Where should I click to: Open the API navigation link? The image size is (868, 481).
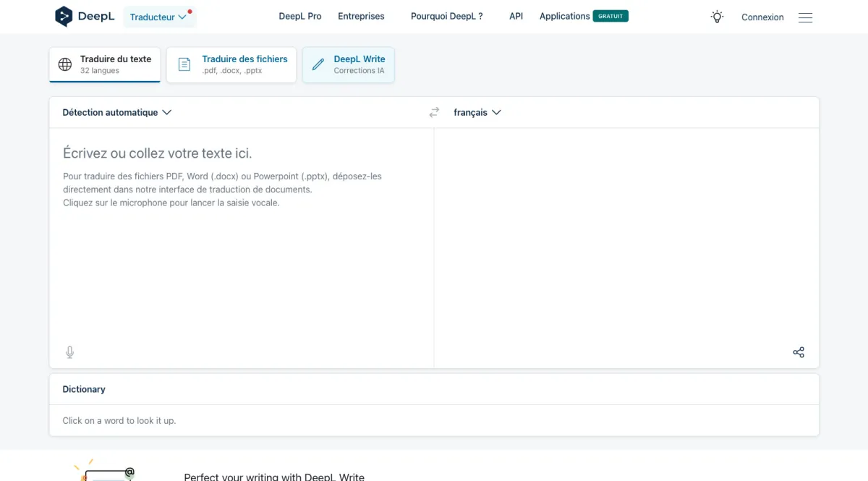(x=516, y=16)
